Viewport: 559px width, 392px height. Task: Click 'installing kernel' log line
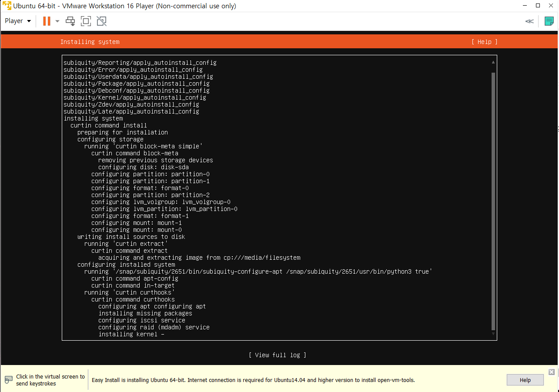[131, 334]
